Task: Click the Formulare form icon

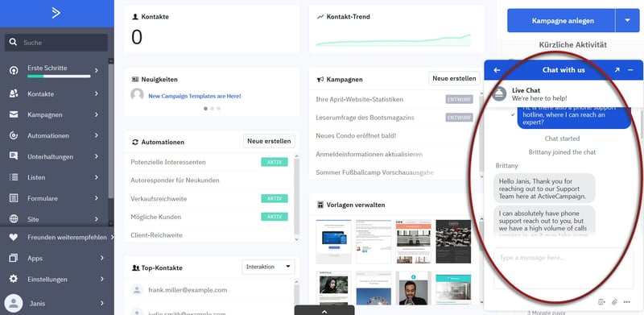Action: (x=14, y=198)
